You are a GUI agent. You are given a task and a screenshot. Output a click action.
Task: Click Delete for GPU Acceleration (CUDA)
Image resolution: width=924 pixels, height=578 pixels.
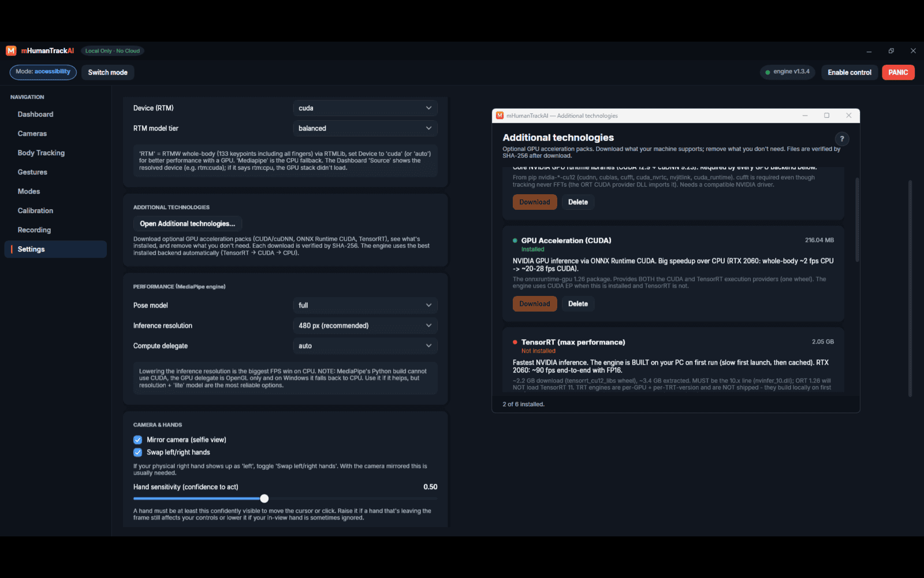[x=578, y=304]
